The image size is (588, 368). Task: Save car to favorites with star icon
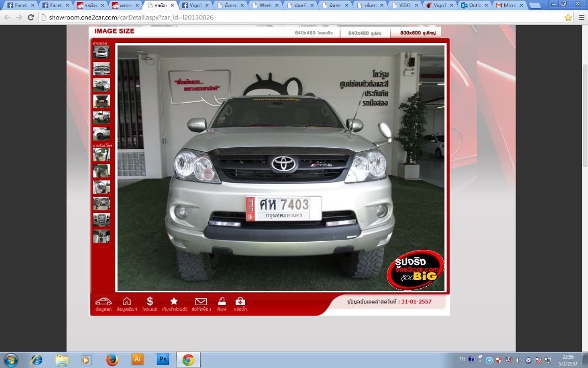[174, 302]
